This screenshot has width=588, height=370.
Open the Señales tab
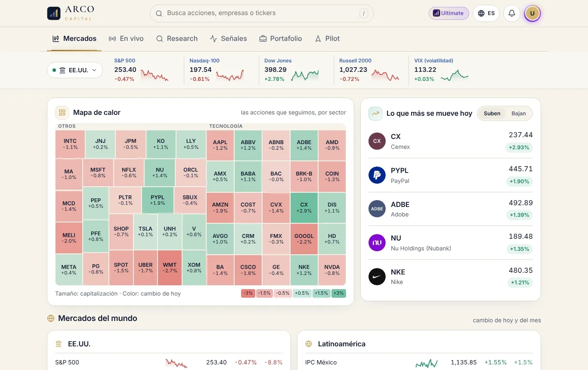click(x=229, y=39)
